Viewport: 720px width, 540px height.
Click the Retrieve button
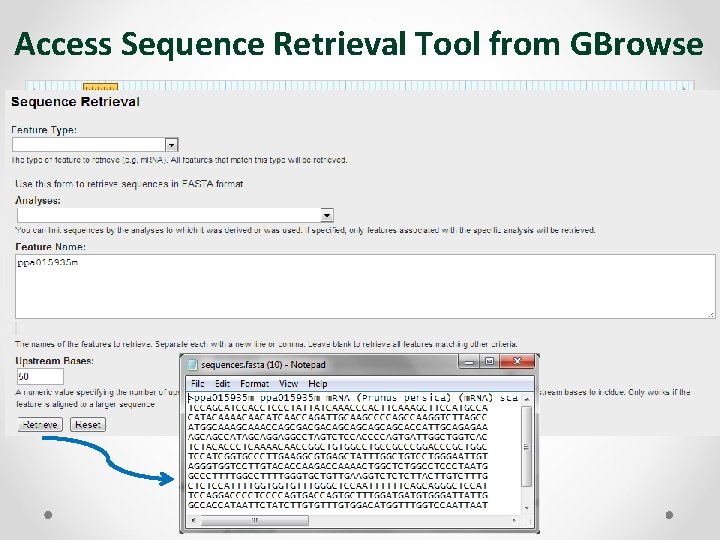40,425
